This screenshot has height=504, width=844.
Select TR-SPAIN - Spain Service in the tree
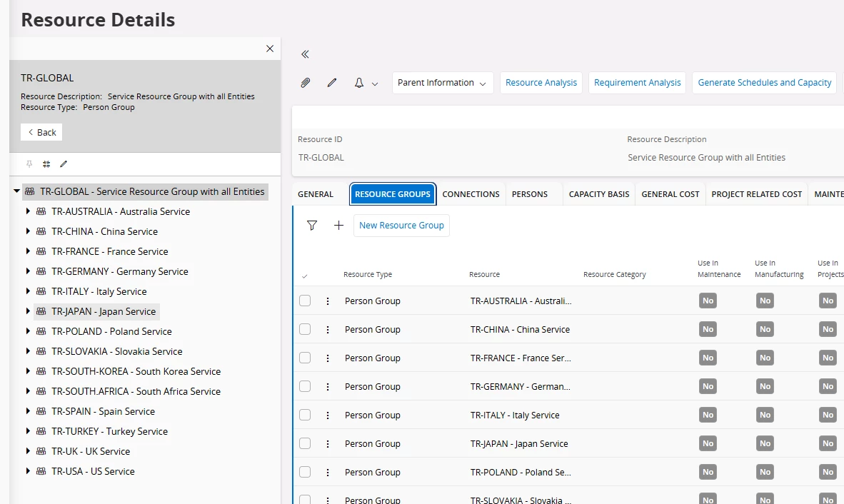[104, 411]
